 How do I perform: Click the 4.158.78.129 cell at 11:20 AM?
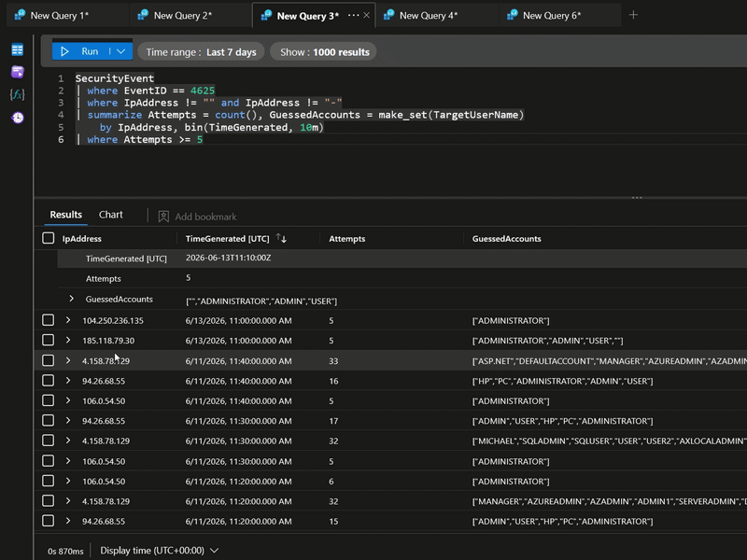[x=106, y=501]
